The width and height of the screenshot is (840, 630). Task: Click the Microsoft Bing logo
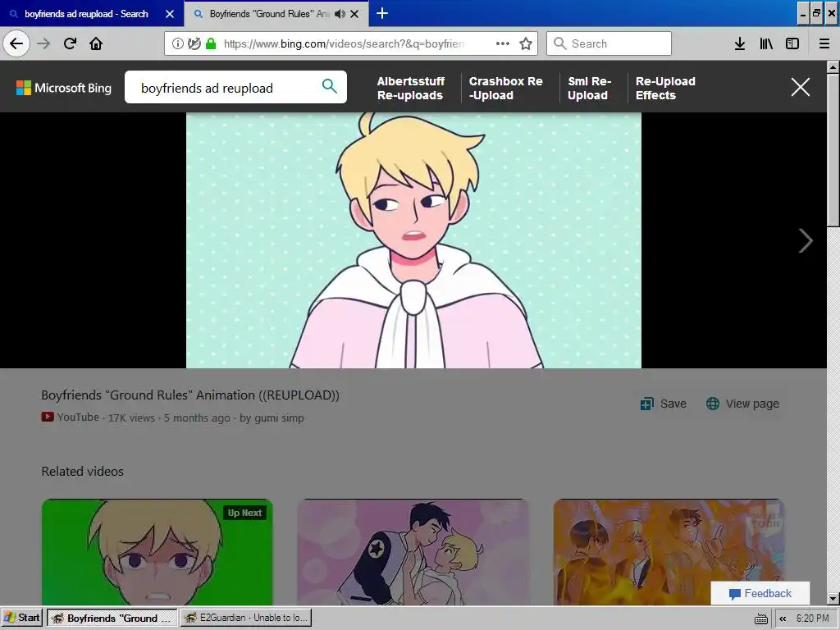click(x=64, y=88)
